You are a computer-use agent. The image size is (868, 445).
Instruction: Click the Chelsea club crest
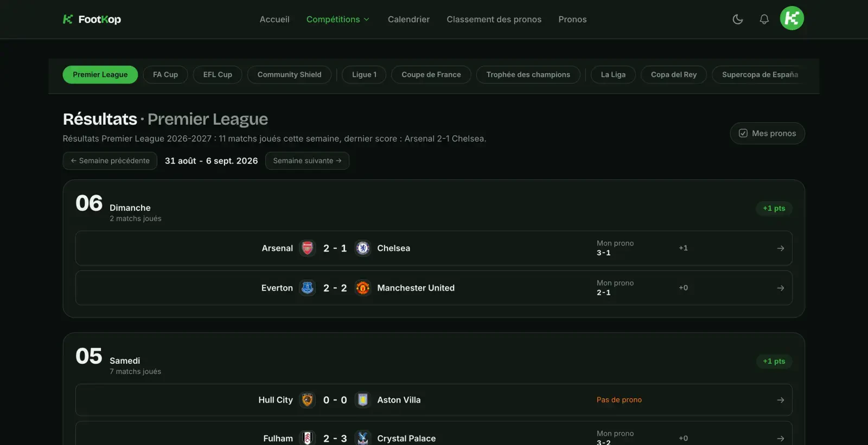point(363,248)
